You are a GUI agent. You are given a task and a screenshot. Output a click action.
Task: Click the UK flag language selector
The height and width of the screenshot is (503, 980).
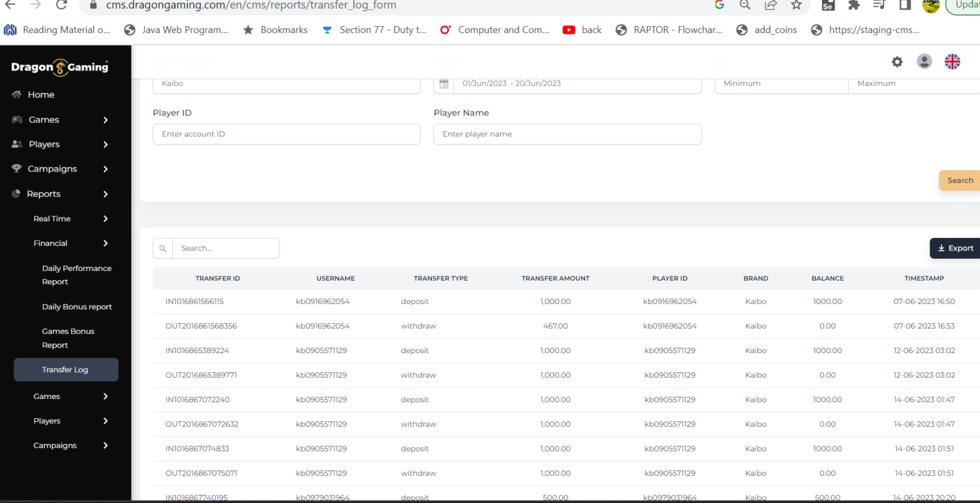tap(952, 62)
